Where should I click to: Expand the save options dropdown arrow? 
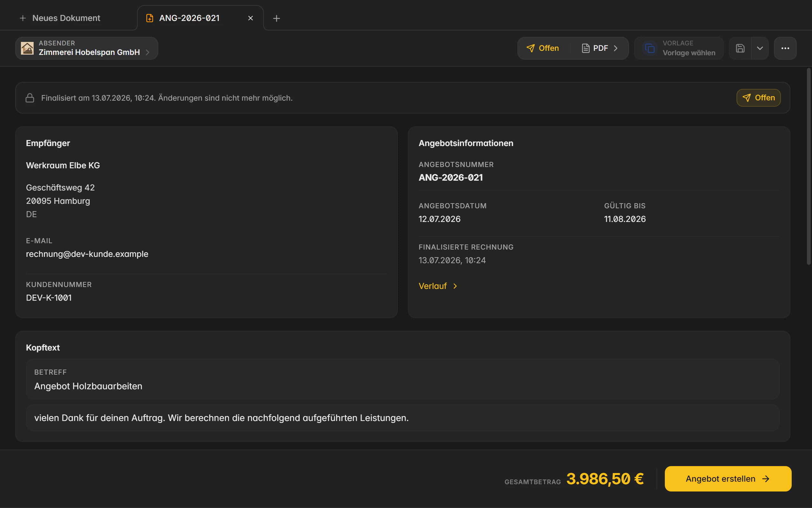tap(760, 48)
